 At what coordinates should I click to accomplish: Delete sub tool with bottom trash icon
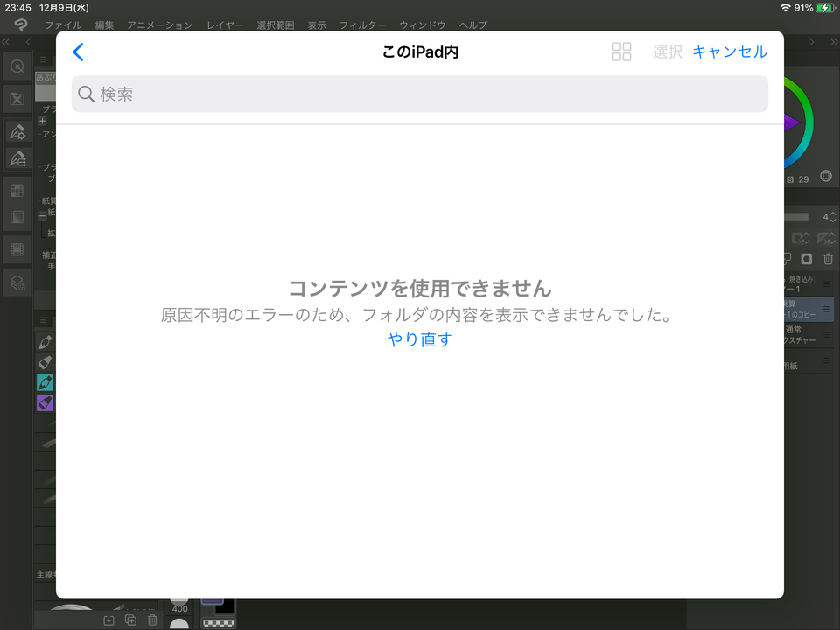tap(152, 620)
